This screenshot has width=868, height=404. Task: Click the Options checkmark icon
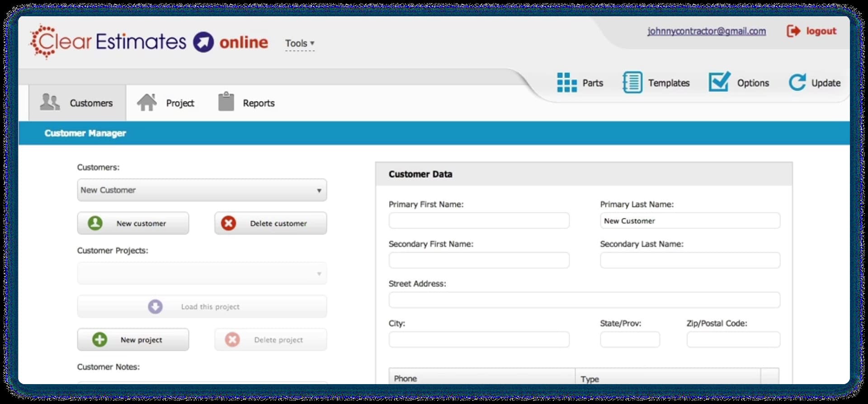tap(719, 82)
